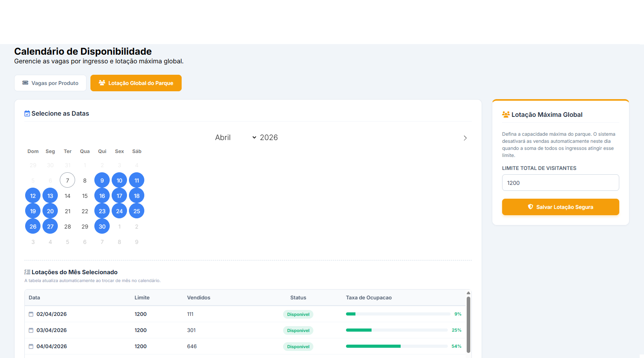
Task: Select day 14 in the calendar
Action: click(68, 196)
